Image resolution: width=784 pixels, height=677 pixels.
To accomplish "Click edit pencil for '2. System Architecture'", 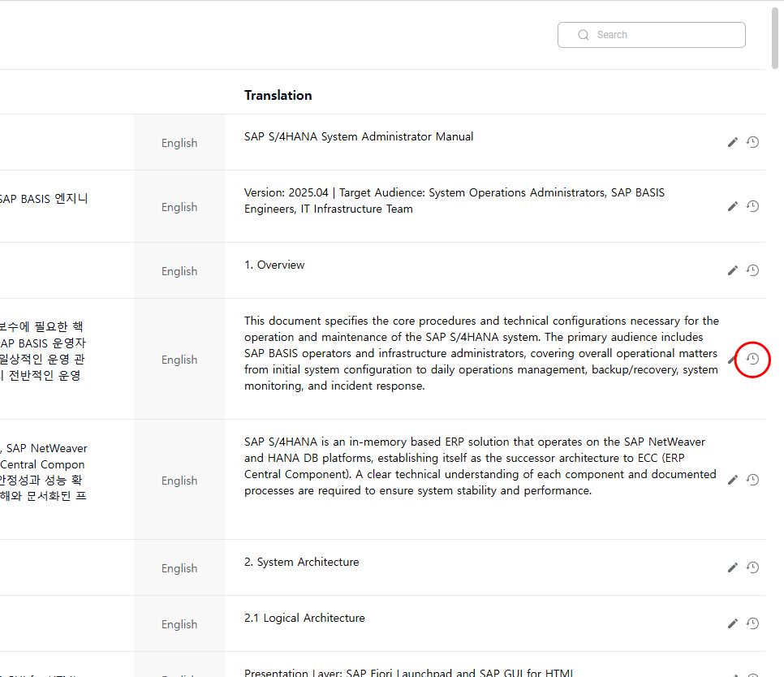I will coord(732,568).
